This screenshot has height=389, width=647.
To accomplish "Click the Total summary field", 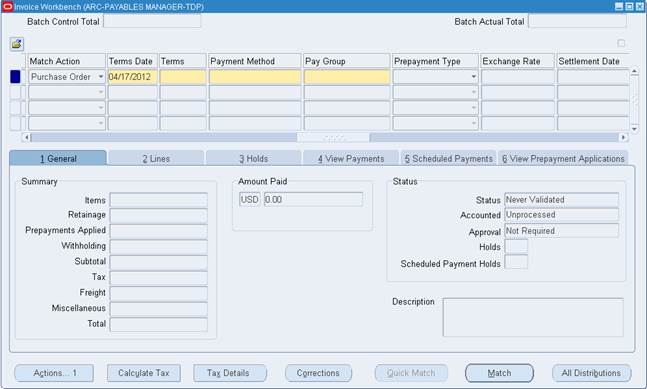I will (x=158, y=324).
